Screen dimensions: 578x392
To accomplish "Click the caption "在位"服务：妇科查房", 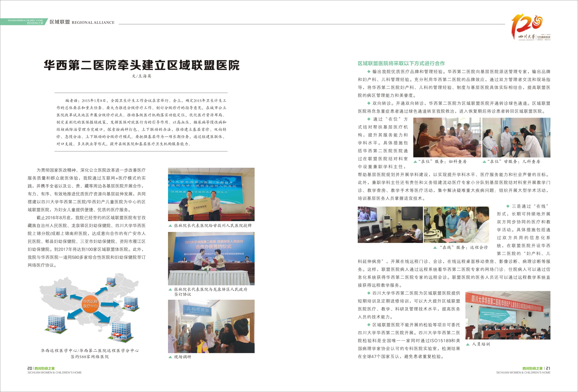I will [x=442, y=162].
